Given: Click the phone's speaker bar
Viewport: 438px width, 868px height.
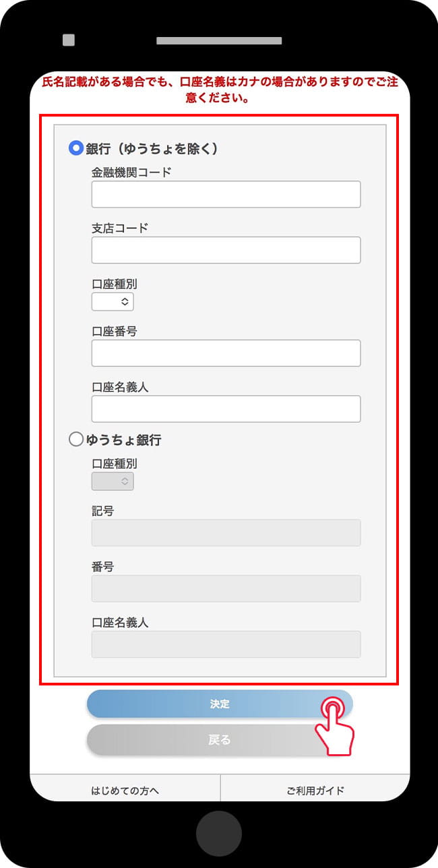Looking at the screenshot, I should (219, 40).
